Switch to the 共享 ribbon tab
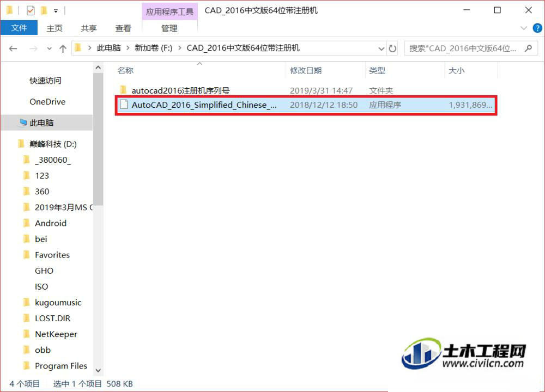 [89, 28]
